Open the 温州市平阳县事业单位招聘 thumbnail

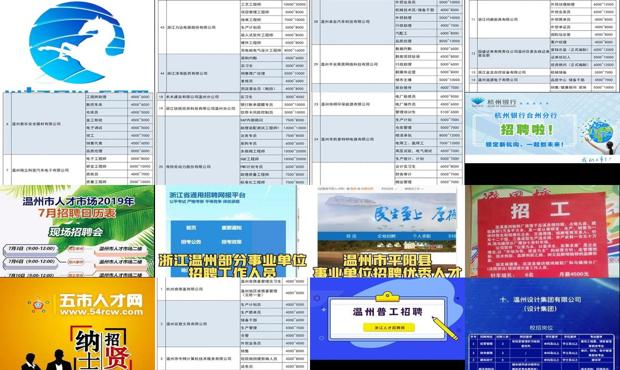pyautogui.click(x=387, y=231)
